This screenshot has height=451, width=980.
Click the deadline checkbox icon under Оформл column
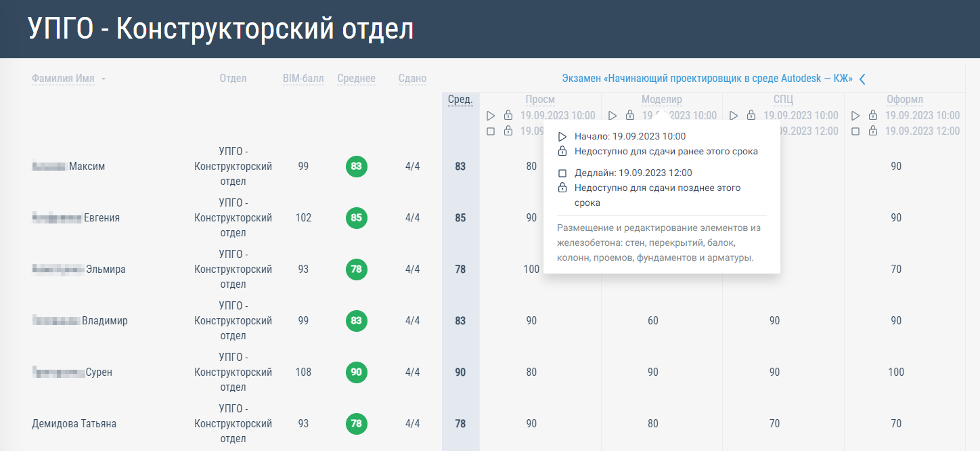(x=855, y=133)
